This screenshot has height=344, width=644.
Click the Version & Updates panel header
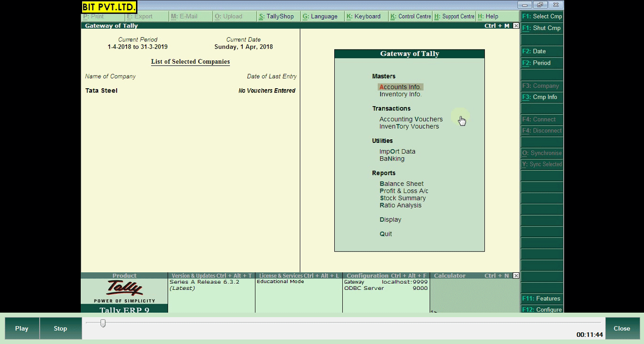(212, 276)
